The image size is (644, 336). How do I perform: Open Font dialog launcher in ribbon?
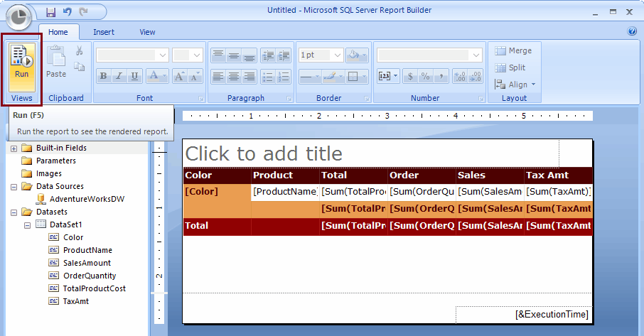pos(201,99)
